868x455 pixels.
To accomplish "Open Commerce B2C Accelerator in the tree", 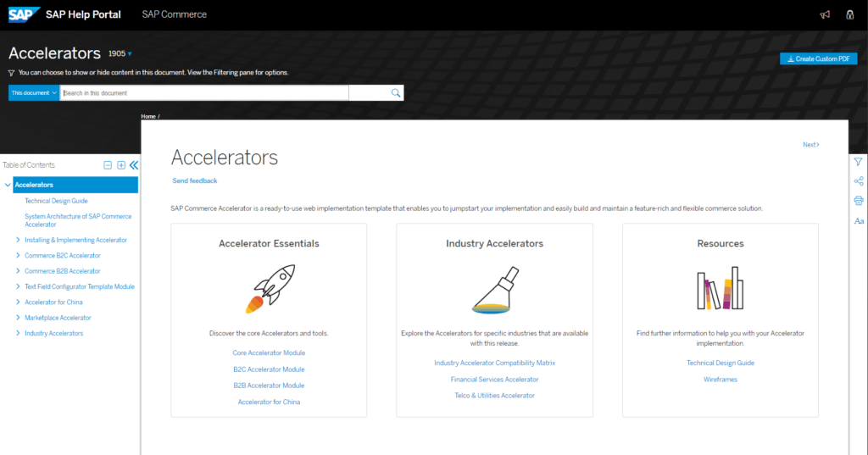I will coord(63,256).
